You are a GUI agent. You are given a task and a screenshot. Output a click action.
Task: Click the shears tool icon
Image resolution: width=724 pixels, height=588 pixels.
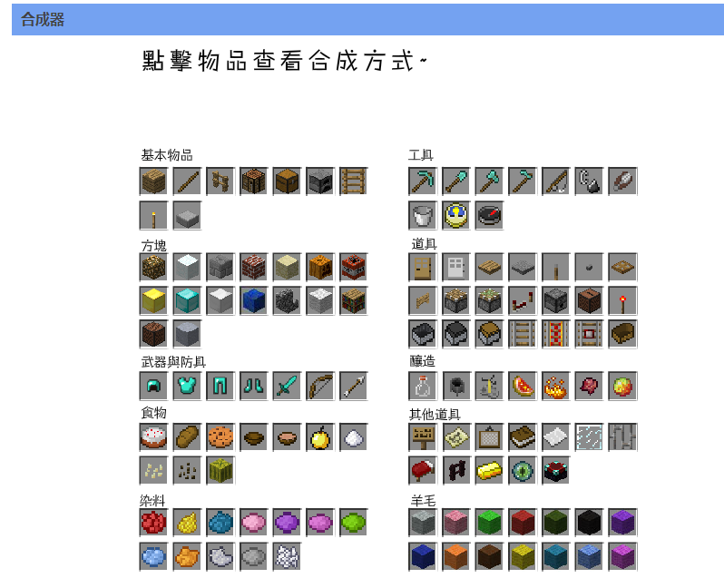[x=622, y=181]
